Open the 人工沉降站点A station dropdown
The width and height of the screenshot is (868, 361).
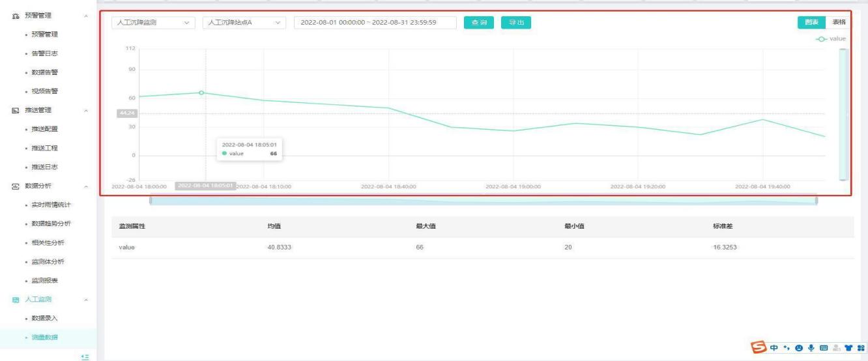244,22
